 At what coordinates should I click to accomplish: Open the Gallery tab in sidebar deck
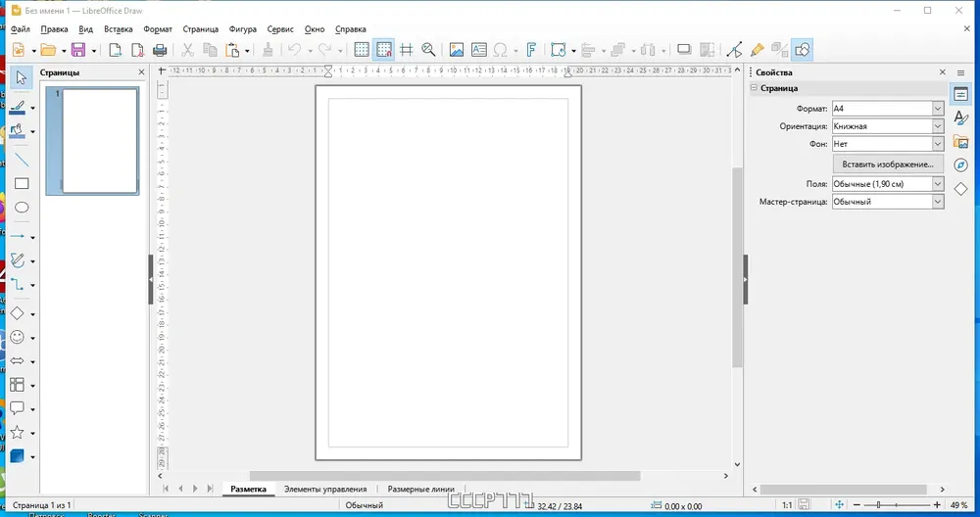pyautogui.click(x=960, y=142)
